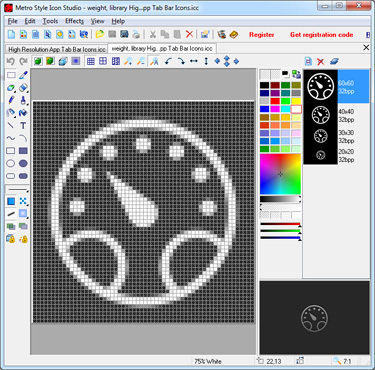
Task: Choose the freehand Curve tool
Action: pyautogui.click(x=11, y=138)
